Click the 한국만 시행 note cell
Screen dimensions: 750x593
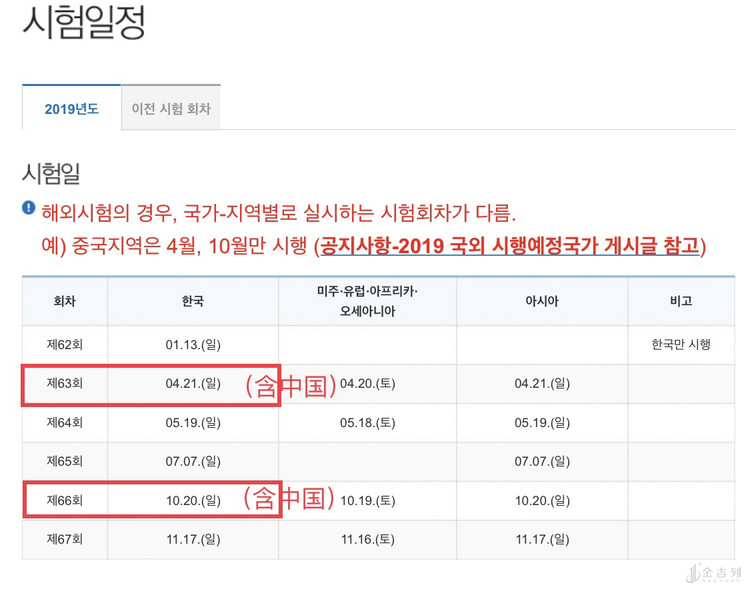(x=680, y=345)
